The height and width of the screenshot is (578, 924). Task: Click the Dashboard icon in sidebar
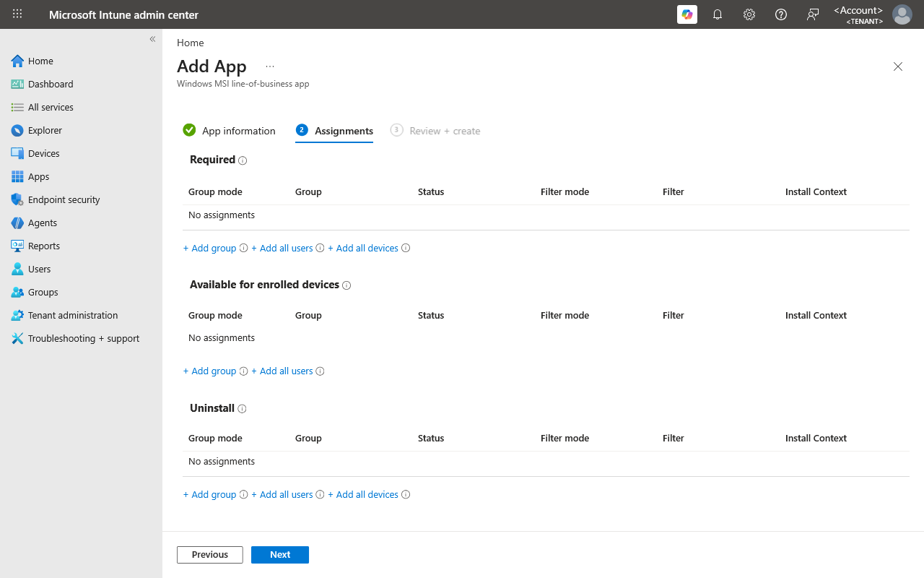[17, 84]
